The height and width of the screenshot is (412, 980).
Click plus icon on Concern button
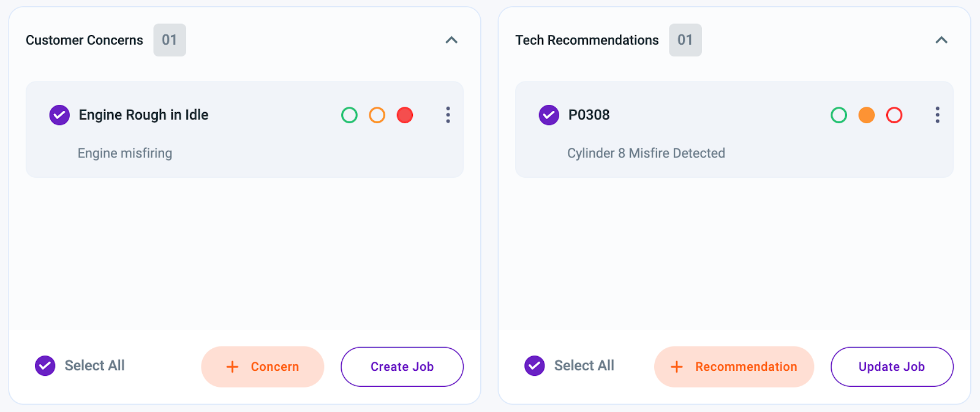pyautogui.click(x=232, y=367)
